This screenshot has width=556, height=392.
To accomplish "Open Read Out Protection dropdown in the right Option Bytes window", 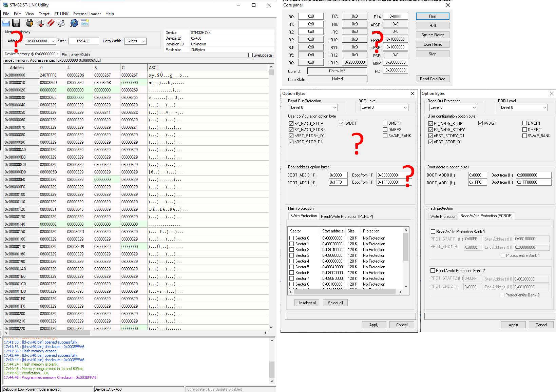I will [x=474, y=107].
